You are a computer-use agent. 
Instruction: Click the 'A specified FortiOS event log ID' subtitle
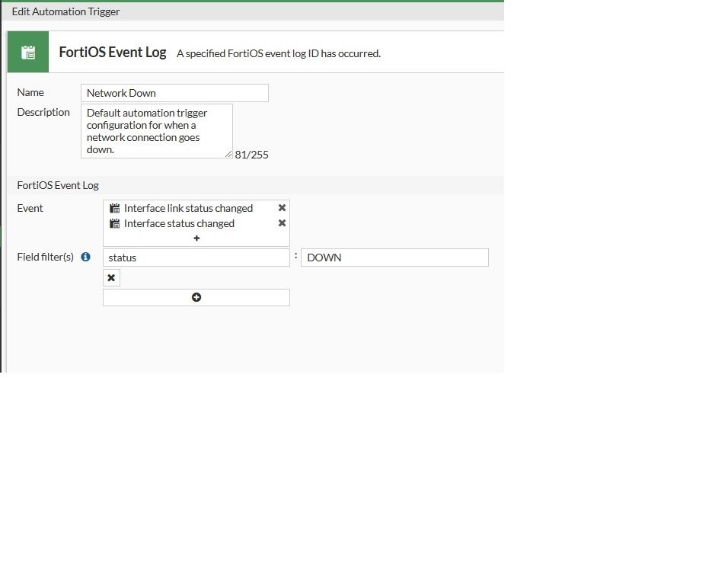pos(279,53)
